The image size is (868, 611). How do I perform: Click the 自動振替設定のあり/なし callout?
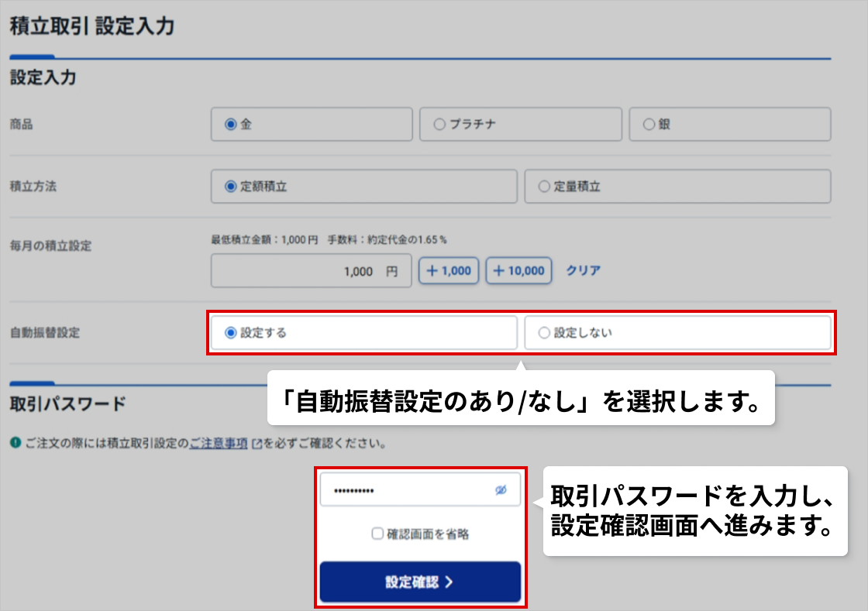click(521, 398)
